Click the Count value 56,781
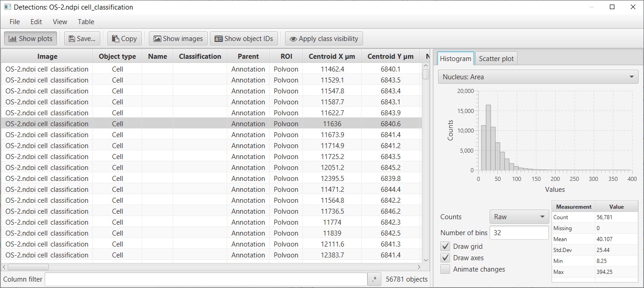 (604, 217)
